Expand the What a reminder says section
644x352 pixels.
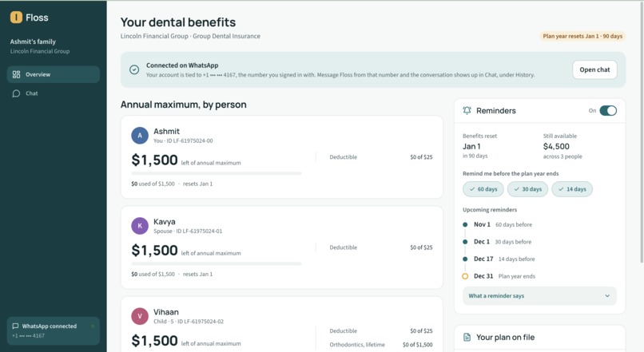539,296
